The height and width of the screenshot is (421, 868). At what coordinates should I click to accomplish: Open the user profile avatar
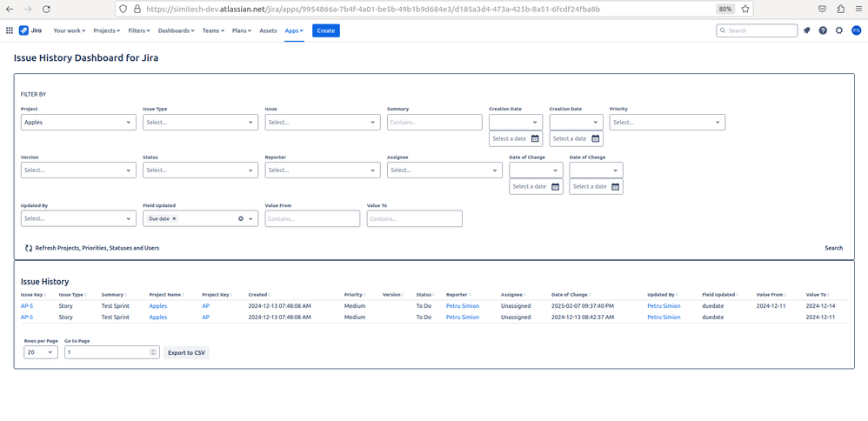tap(857, 31)
